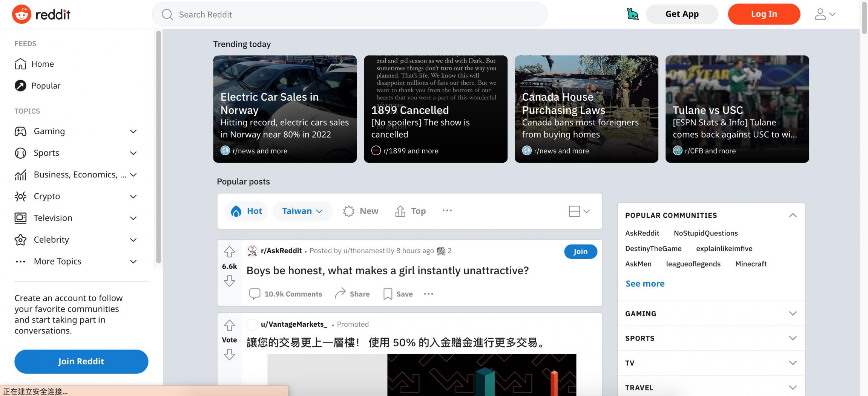Expand the Sports topic chevron

point(133,153)
